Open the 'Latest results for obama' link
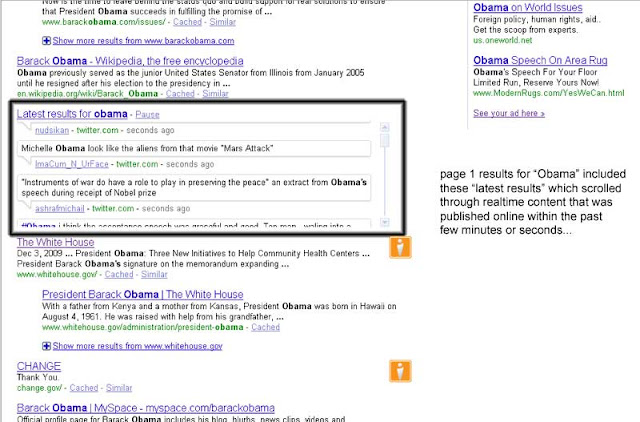Image resolution: width=640 pixels, height=422 pixels. 72,114
